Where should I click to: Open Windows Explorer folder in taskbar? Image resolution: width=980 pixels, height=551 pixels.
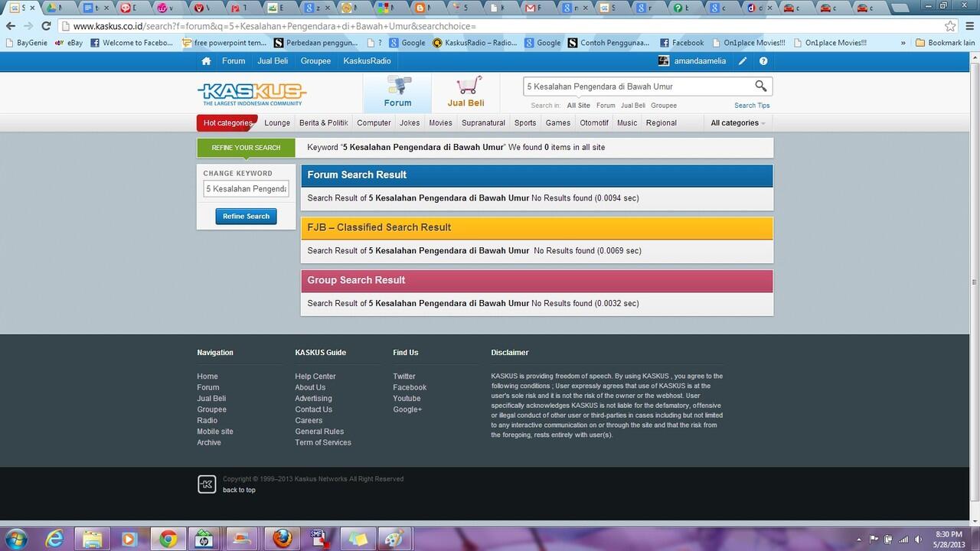pyautogui.click(x=91, y=539)
